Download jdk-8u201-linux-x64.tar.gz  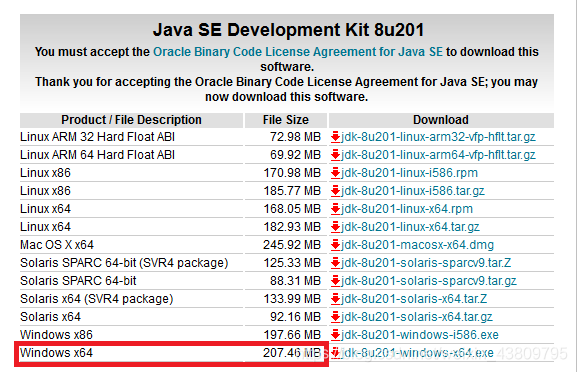pyautogui.click(x=410, y=227)
